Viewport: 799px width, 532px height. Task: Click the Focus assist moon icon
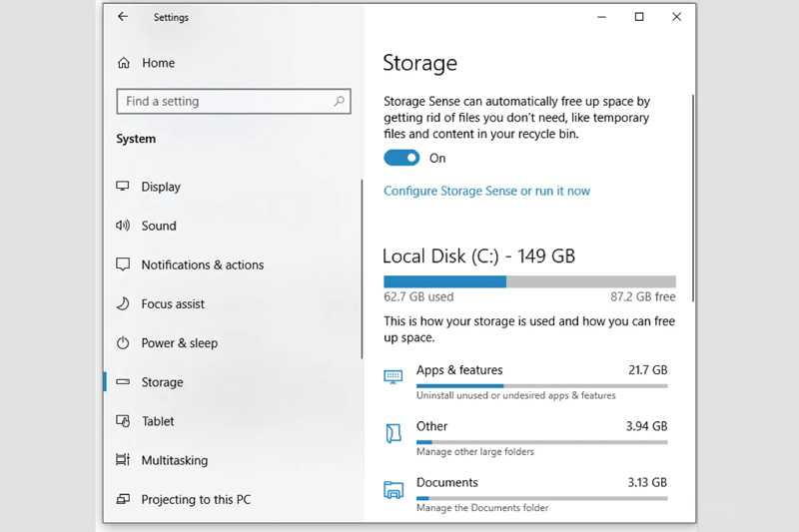123,303
